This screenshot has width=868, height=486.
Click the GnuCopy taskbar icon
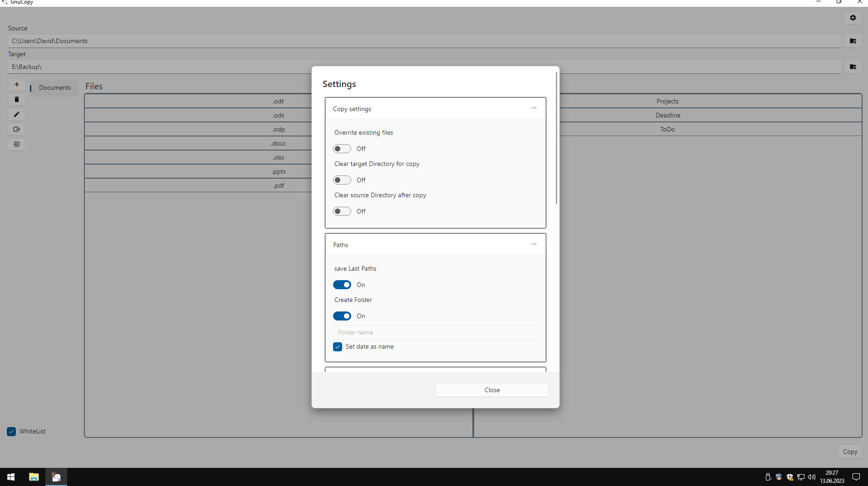click(56, 477)
